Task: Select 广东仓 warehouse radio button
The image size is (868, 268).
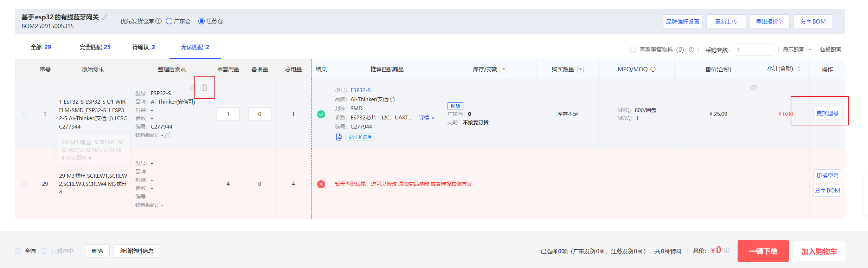Action: (x=169, y=21)
